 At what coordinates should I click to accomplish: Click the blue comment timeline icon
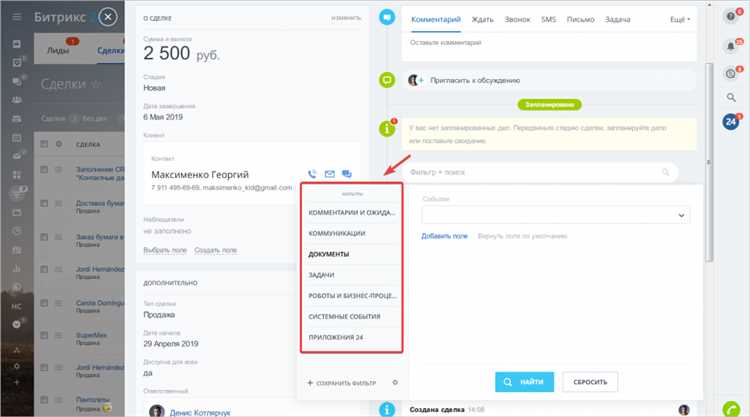[387, 18]
